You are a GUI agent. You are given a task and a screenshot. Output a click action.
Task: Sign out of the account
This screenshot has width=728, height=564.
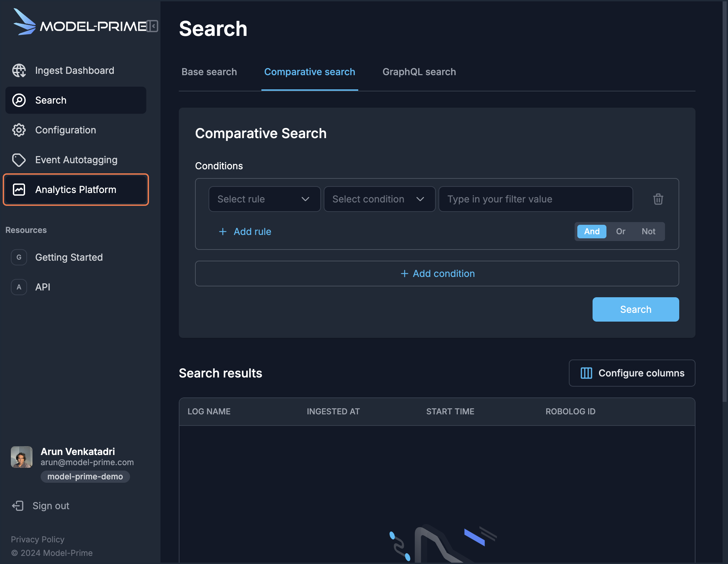41,506
